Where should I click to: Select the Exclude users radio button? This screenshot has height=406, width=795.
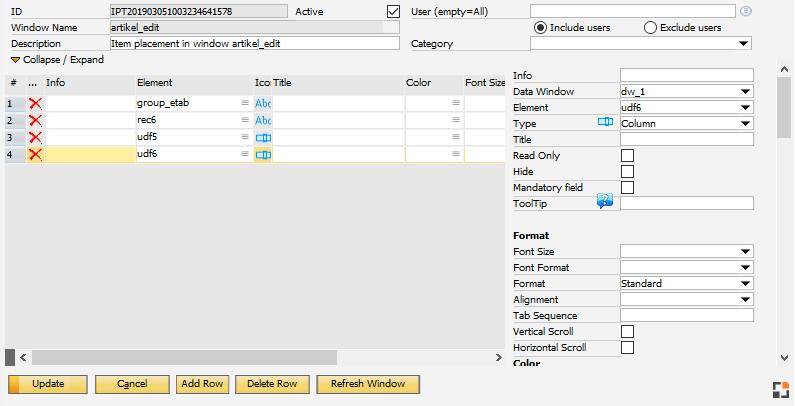650,28
